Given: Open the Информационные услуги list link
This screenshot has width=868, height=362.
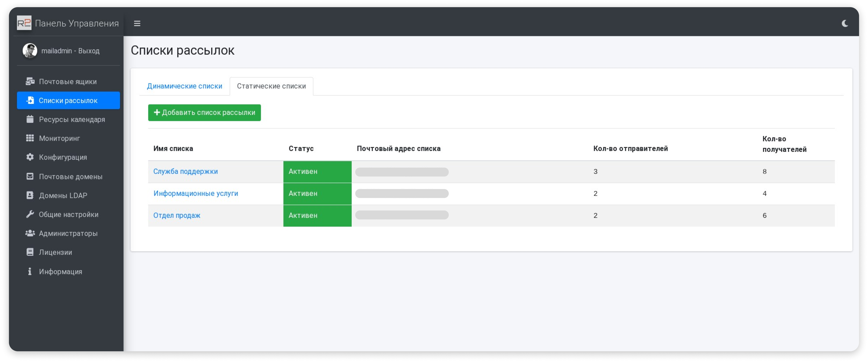Looking at the screenshot, I should (x=196, y=193).
